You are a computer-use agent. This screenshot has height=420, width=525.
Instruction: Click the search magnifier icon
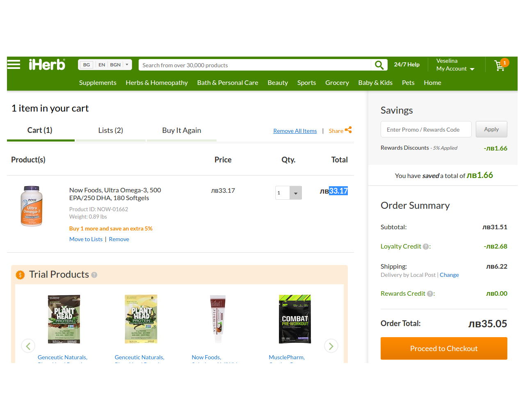(379, 65)
